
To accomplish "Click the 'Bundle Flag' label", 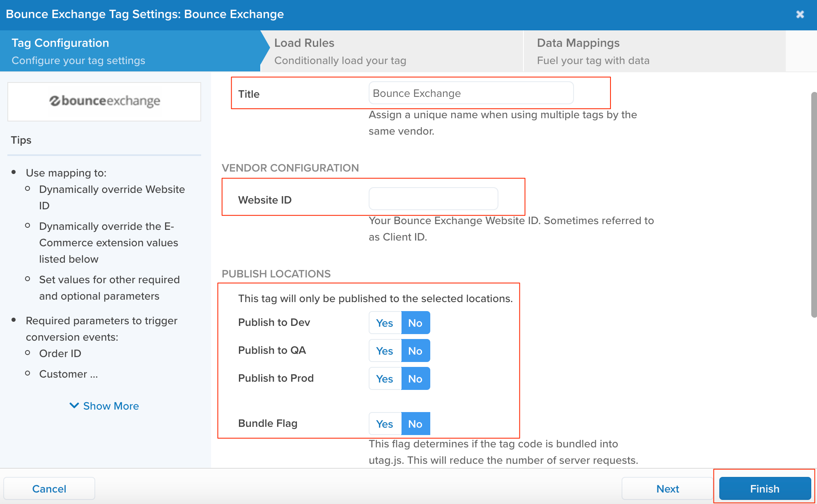I will coord(268,423).
